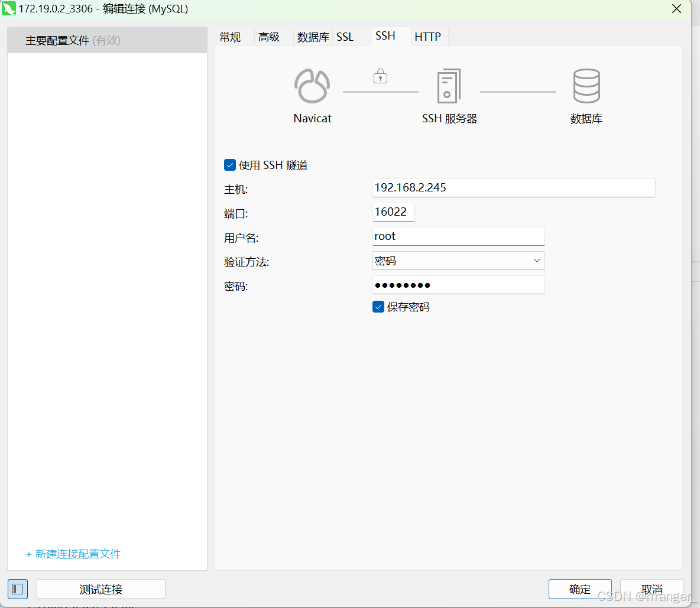Image resolution: width=700 pixels, height=608 pixels.
Task: Click the username field containing root
Action: coord(458,236)
